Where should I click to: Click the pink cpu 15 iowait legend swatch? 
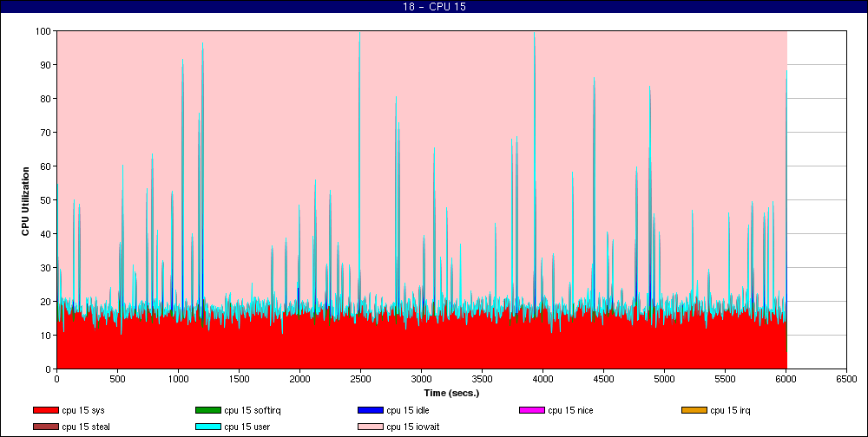371,427
